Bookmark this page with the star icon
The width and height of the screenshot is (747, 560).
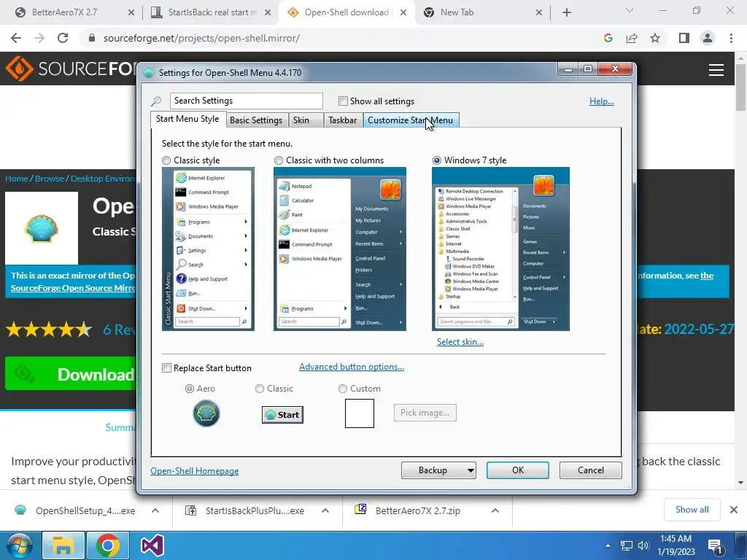[x=655, y=38]
